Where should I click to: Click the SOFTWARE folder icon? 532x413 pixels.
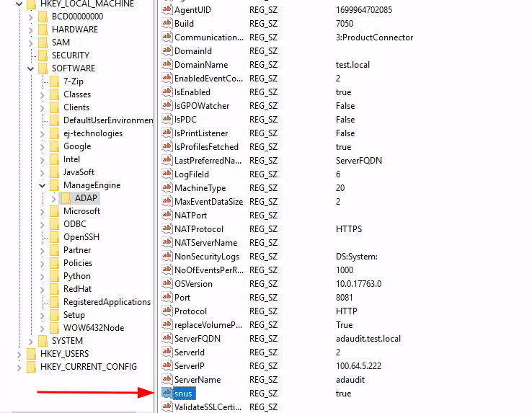pos(43,68)
